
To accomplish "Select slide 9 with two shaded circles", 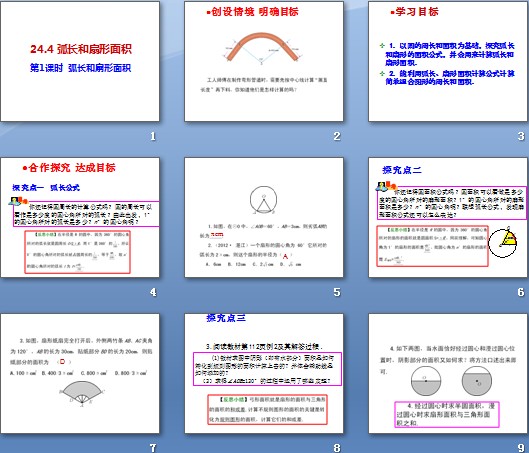I will [x=448, y=373].
